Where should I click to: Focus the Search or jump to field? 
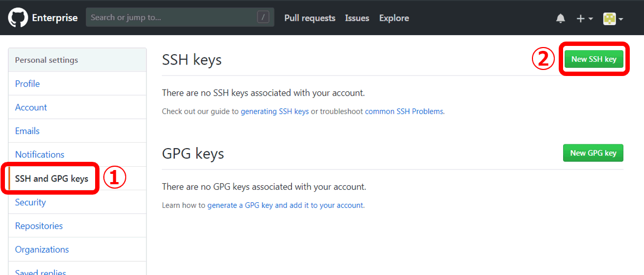(x=172, y=17)
